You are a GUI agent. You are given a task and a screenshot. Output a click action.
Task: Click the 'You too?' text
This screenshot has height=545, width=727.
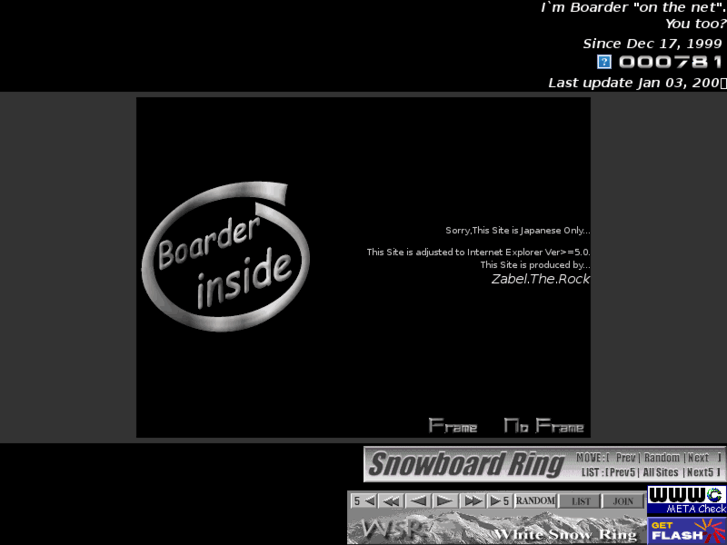[x=696, y=24]
